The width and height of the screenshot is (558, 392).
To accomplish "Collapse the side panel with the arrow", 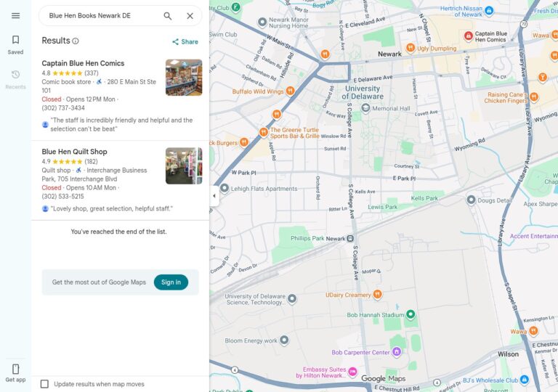I will tap(214, 196).
